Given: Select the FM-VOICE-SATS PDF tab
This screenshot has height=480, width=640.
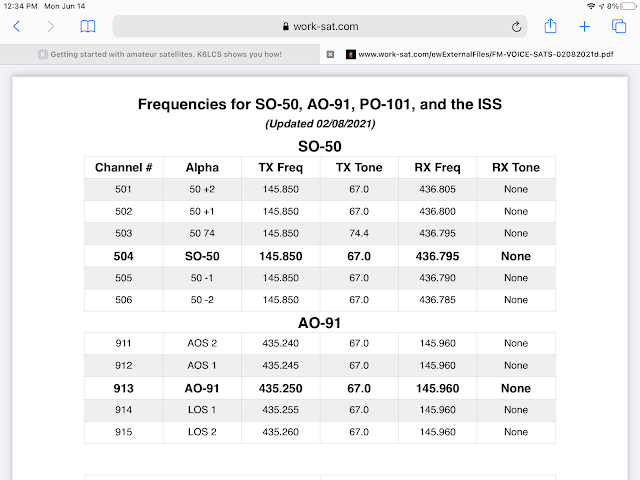Looking at the screenshot, I should [x=480, y=54].
